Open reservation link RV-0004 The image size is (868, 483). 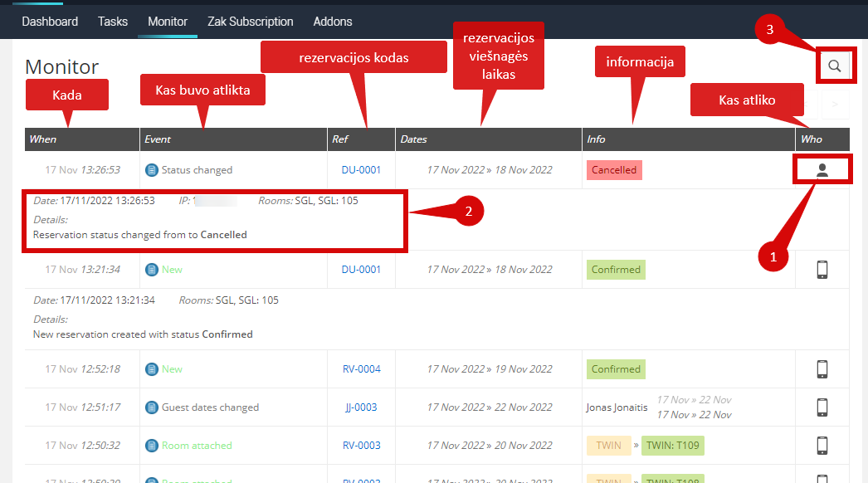point(361,369)
